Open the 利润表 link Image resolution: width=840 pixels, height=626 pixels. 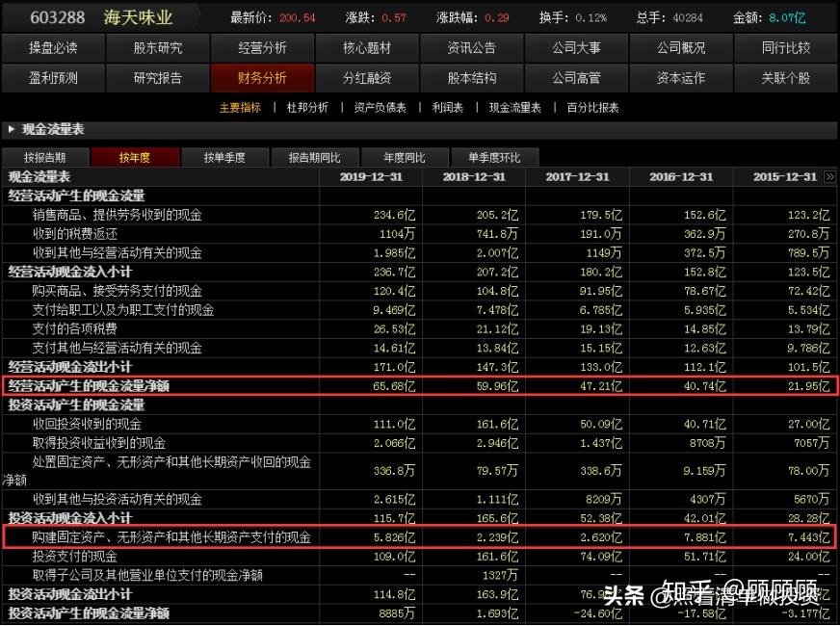[448, 108]
